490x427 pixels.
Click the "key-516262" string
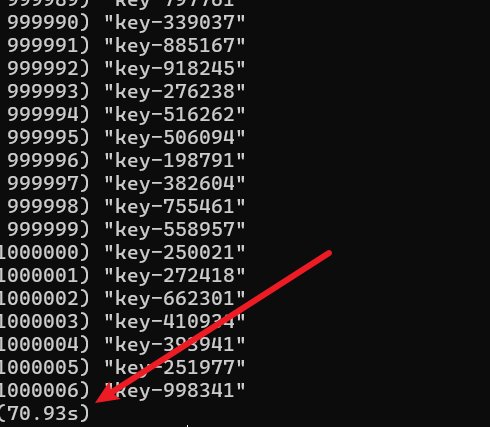pos(175,115)
